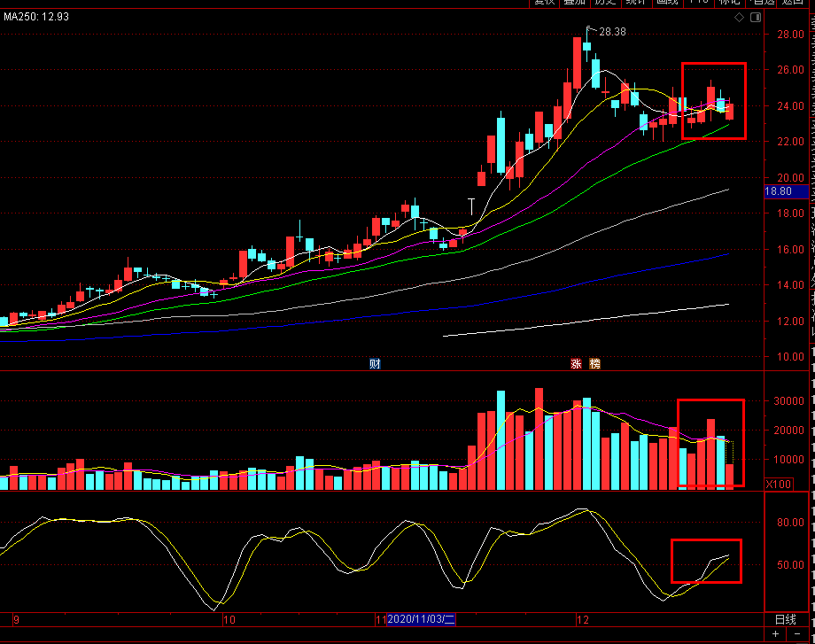Click the 榜 ranking marker icon

click(x=594, y=363)
